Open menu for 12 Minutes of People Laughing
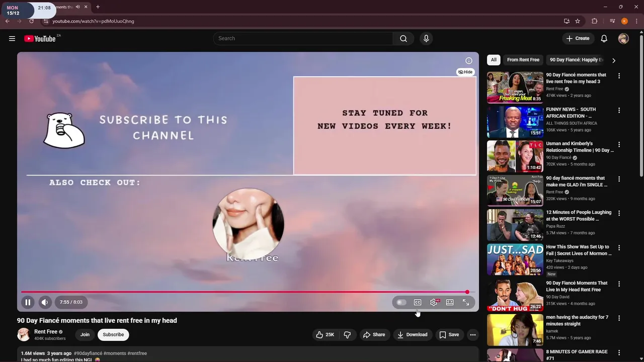The width and height of the screenshot is (644, 362). pyautogui.click(x=619, y=213)
